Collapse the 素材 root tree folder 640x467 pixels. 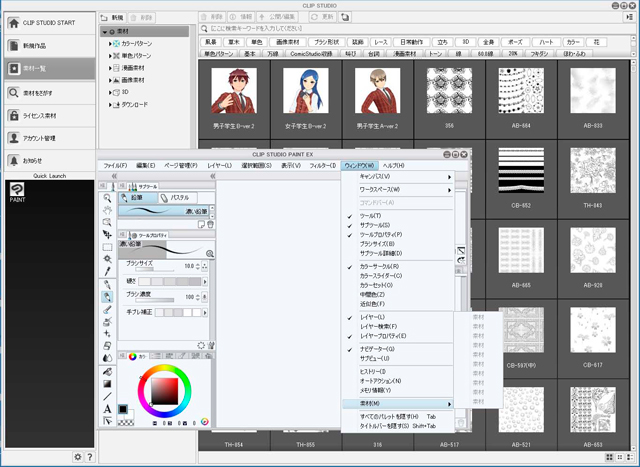[106, 32]
